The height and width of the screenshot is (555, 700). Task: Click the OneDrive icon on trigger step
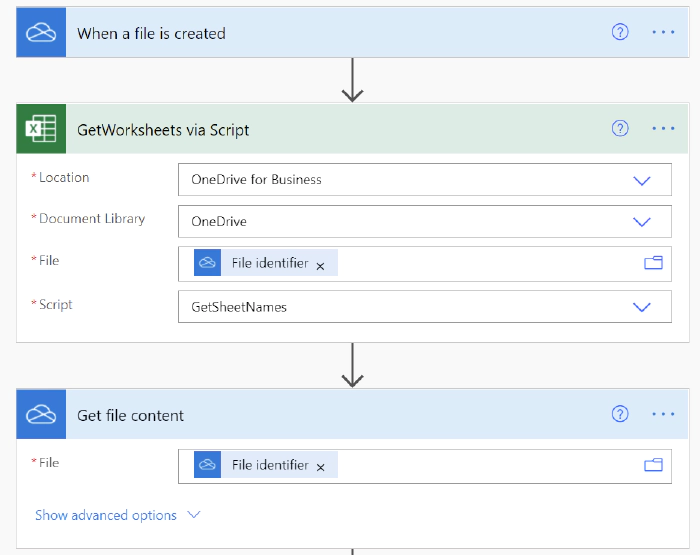tap(41, 33)
